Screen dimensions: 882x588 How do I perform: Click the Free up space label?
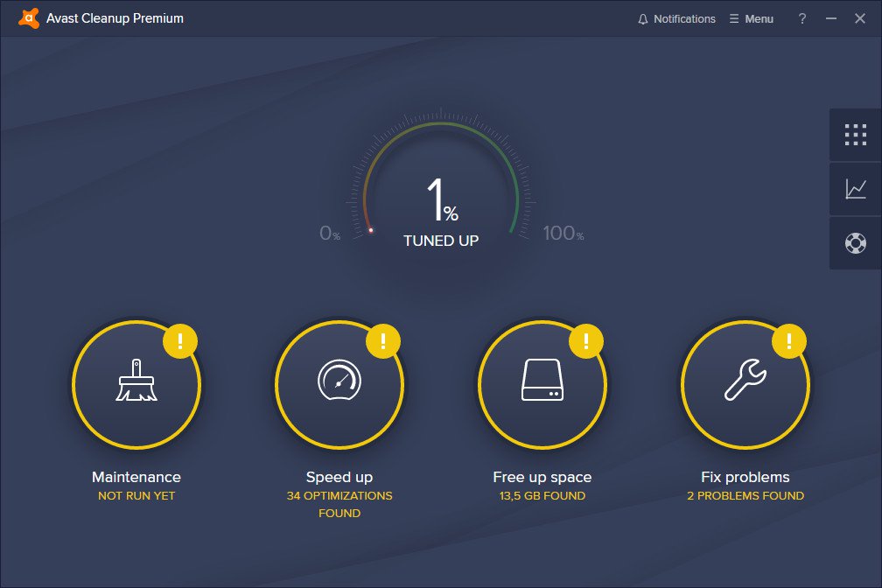pos(542,477)
